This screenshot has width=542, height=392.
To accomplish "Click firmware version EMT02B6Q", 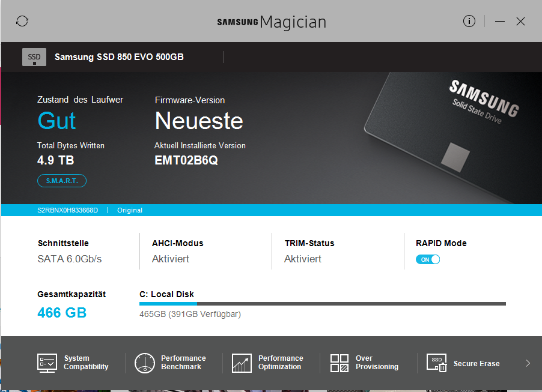I will pyautogui.click(x=186, y=160).
